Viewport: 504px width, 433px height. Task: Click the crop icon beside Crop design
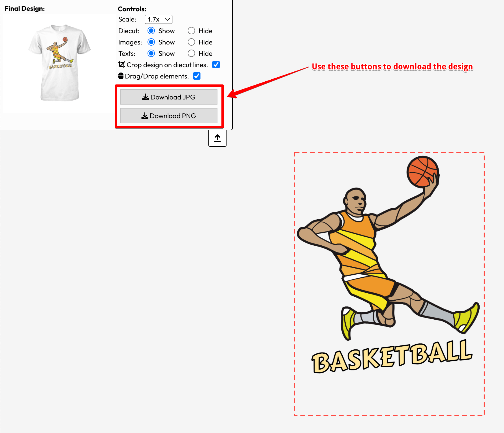tap(122, 65)
